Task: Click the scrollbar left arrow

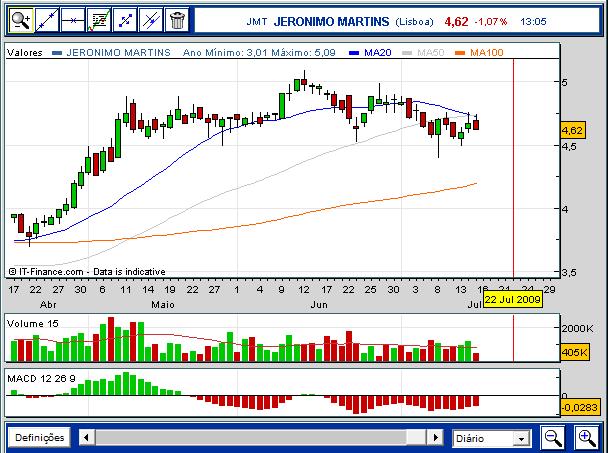Action: tap(86, 438)
